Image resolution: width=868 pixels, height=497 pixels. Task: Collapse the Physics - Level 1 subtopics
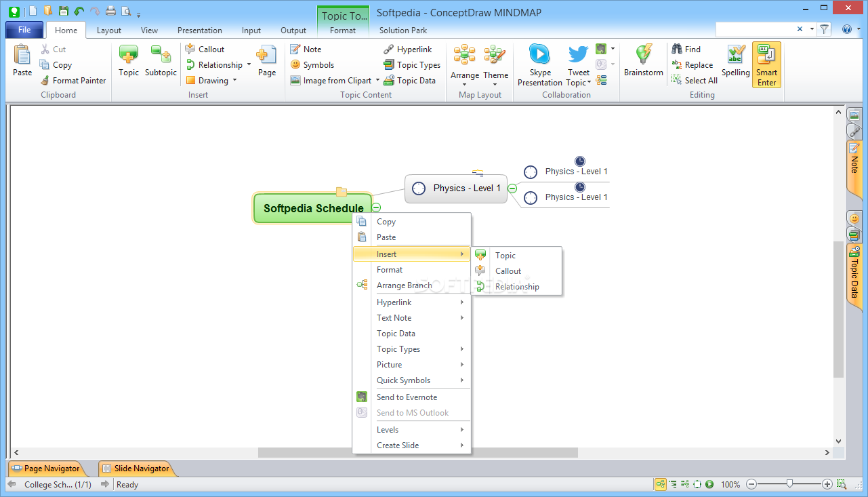[x=512, y=188]
